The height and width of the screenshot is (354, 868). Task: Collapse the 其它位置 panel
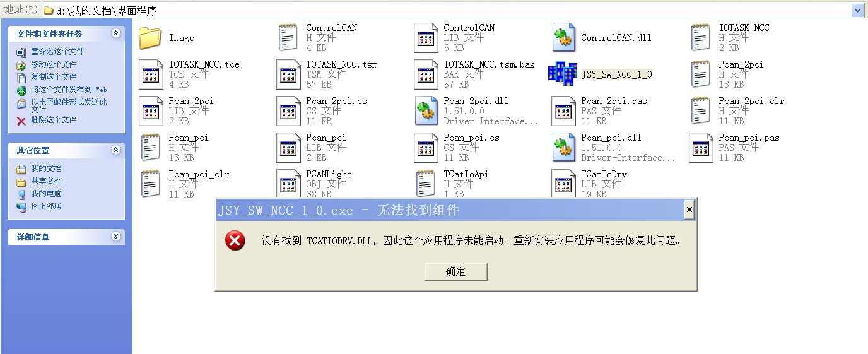115,150
